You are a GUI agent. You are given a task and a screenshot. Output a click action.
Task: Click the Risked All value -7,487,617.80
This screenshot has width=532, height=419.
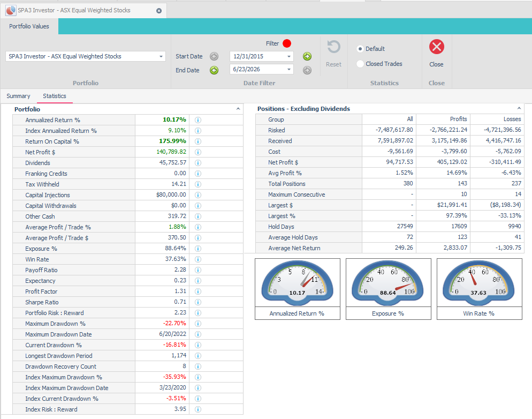[394, 130]
